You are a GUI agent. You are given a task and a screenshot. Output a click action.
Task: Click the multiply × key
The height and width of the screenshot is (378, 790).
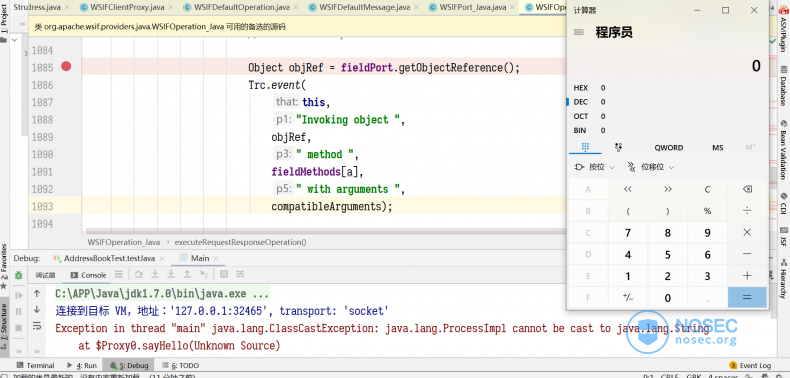coord(747,233)
